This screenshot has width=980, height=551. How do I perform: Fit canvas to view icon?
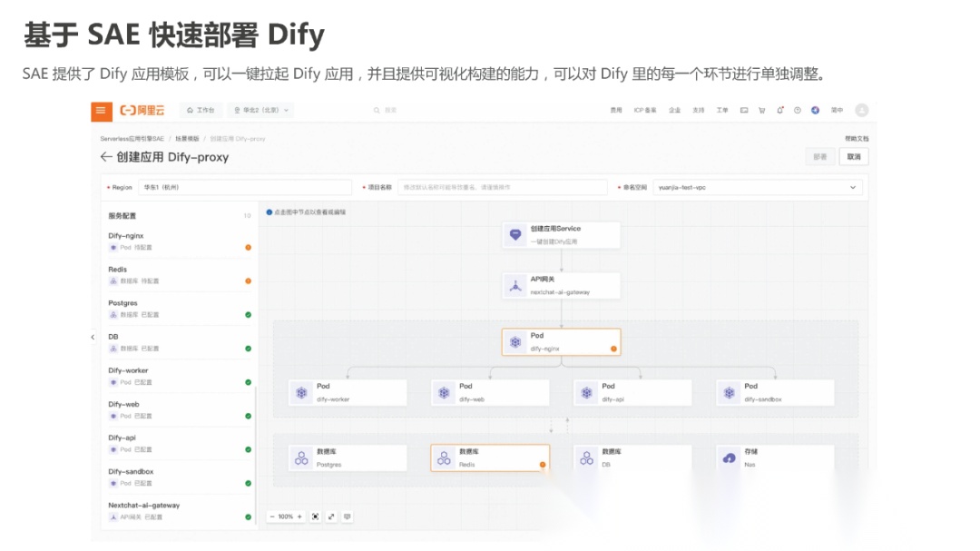click(316, 517)
